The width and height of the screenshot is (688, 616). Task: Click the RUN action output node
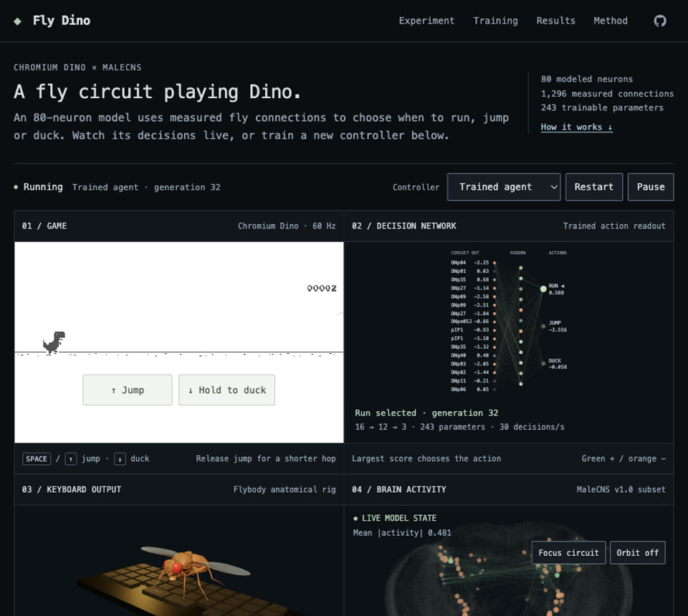pyautogui.click(x=543, y=289)
